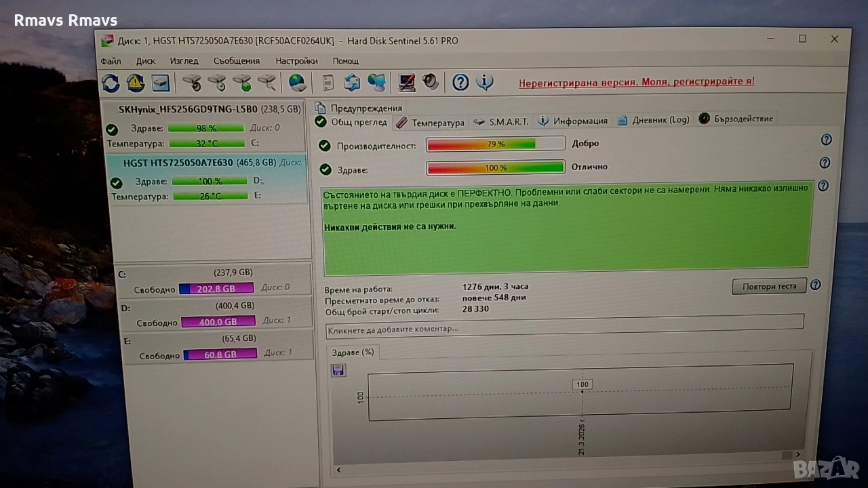Switch to the Бързодействие tab

pos(736,119)
